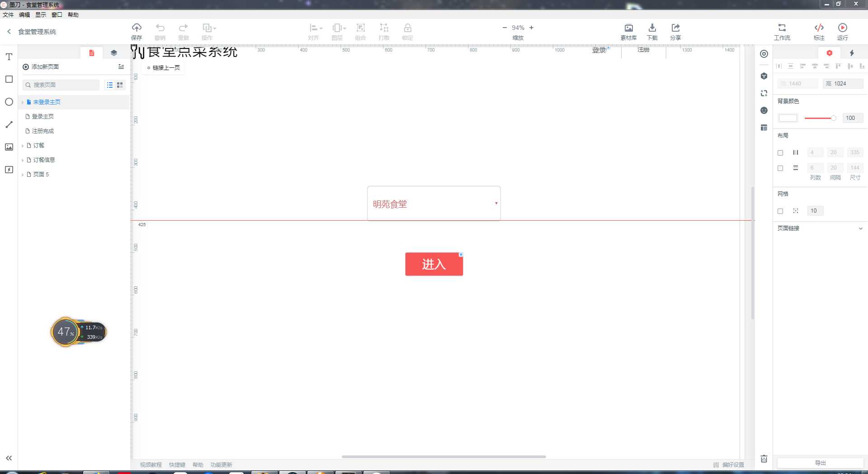Open the dashed frame component icon
The image size is (868, 474).
(x=764, y=93)
